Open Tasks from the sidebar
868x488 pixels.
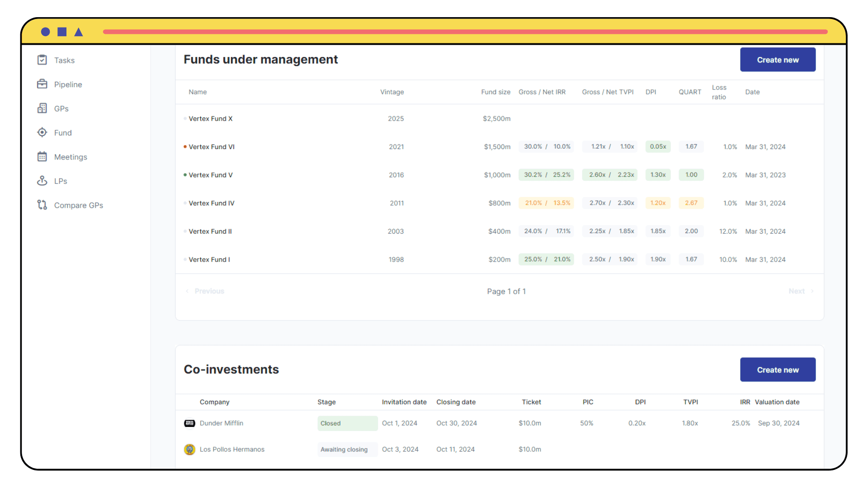click(x=64, y=60)
